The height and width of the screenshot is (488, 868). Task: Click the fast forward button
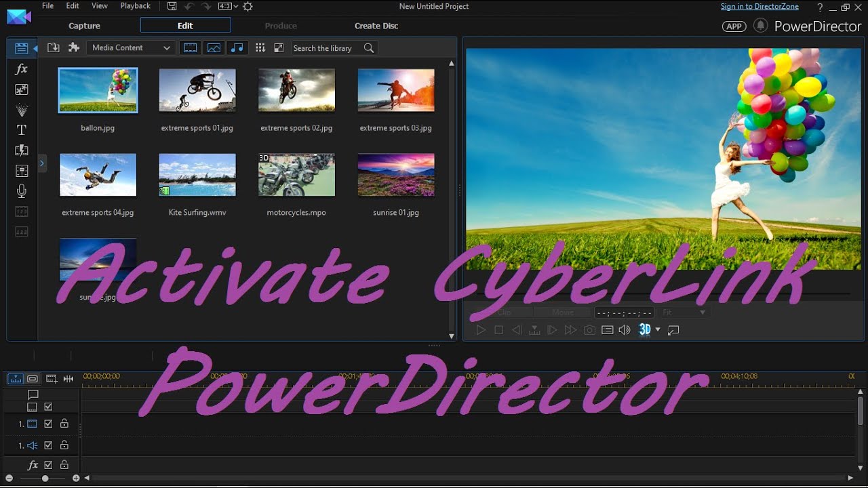click(x=570, y=330)
